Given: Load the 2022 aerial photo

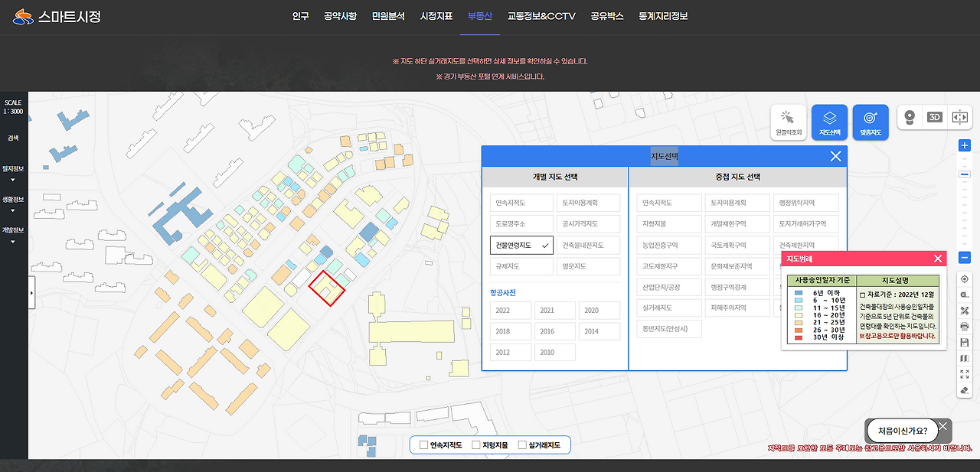Looking at the screenshot, I should tap(510, 310).
